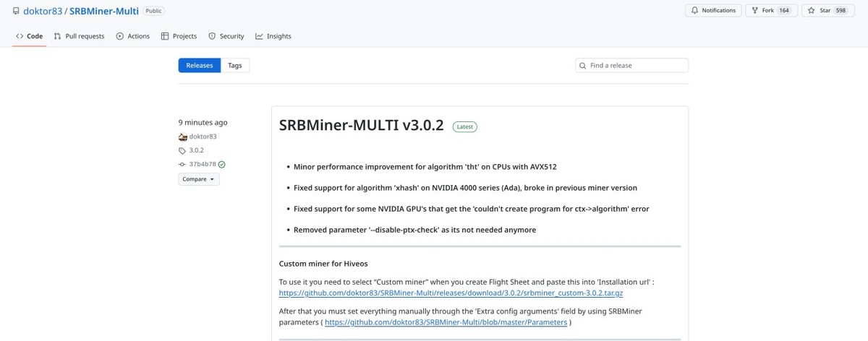Click the '--disable-ptx-check' removed parameter bullet

pyautogui.click(x=414, y=230)
